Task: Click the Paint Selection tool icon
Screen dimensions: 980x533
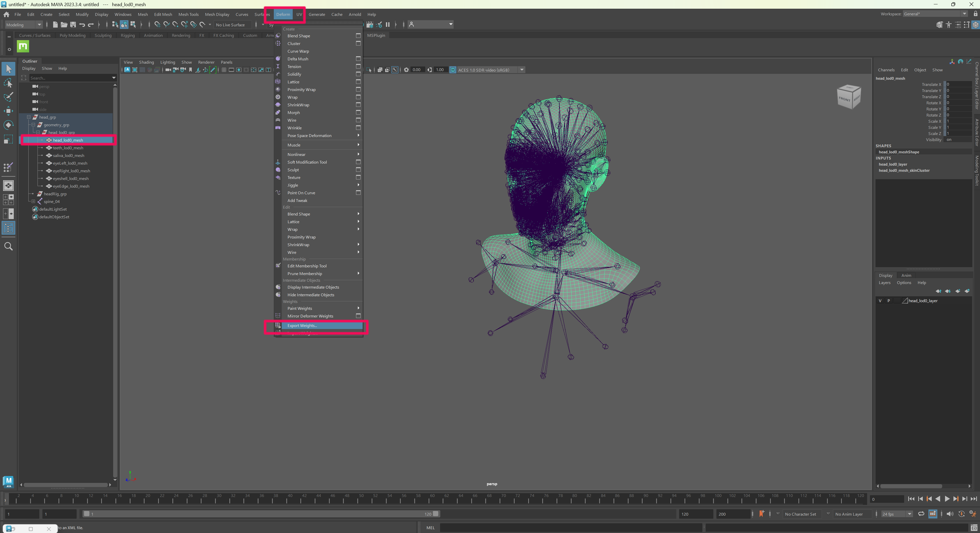Action: [x=8, y=97]
